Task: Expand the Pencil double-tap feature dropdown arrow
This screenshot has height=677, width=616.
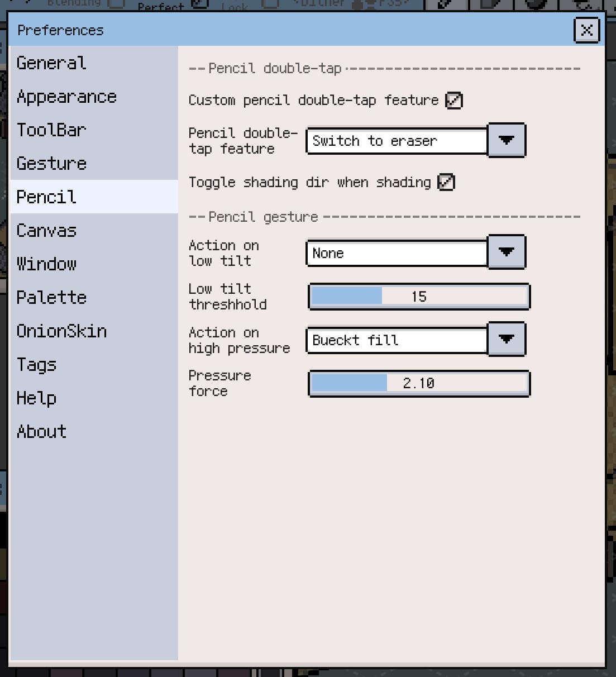Action: [x=506, y=140]
